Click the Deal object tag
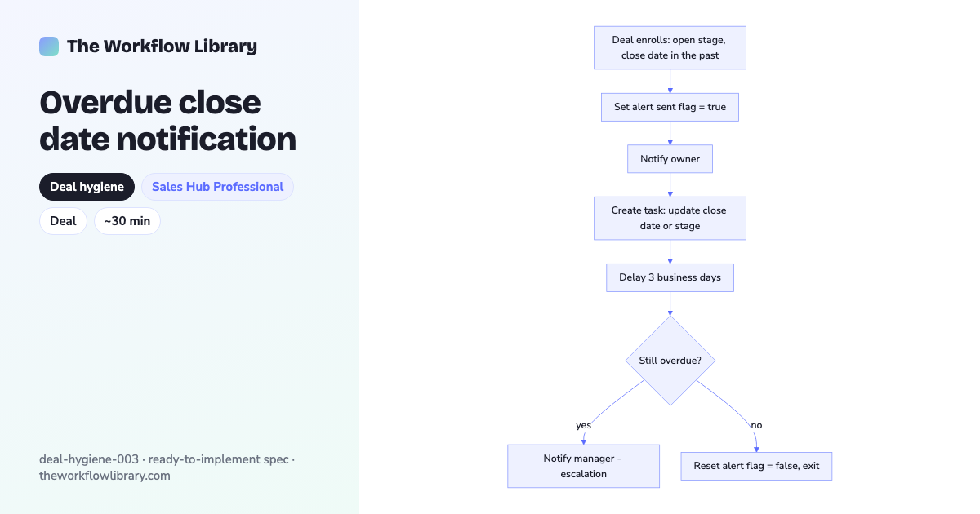Viewport: 980px width, 514px height. click(63, 221)
